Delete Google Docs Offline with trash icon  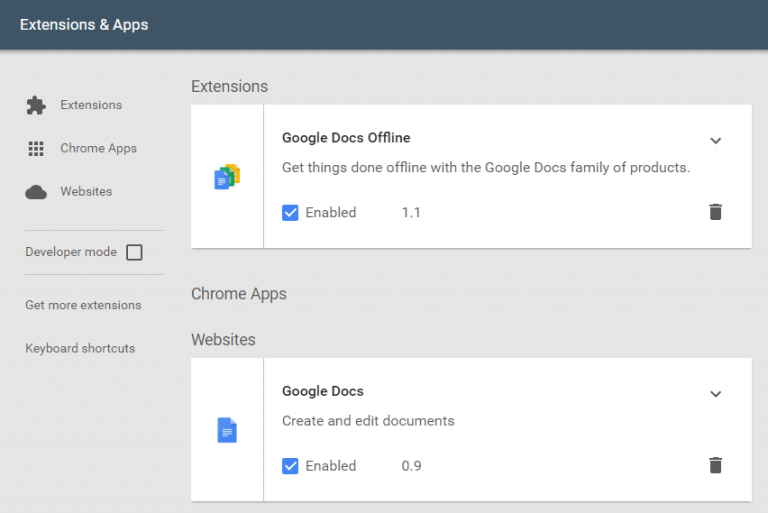(716, 212)
